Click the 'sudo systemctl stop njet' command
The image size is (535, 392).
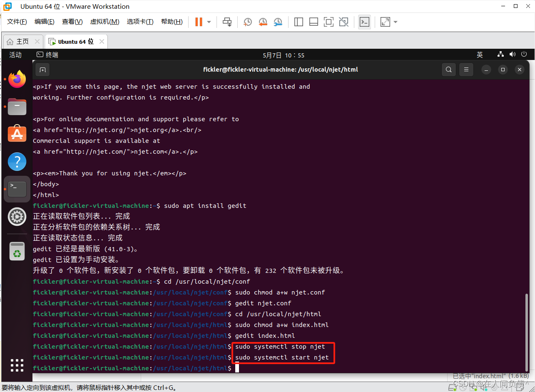tap(280, 347)
